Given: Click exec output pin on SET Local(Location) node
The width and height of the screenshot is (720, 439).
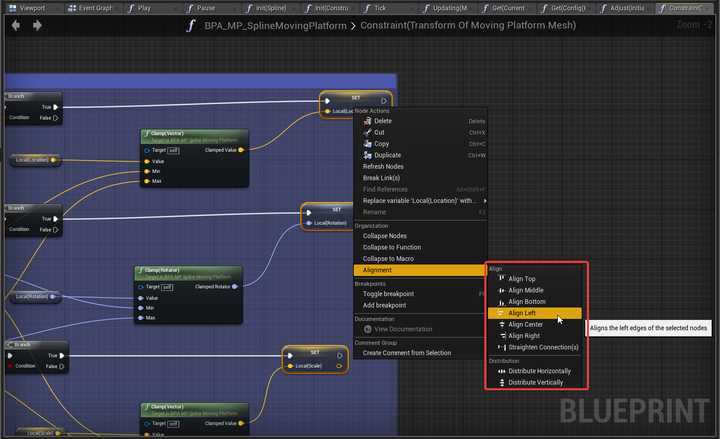Looking at the screenshot, I should (384, 101).
